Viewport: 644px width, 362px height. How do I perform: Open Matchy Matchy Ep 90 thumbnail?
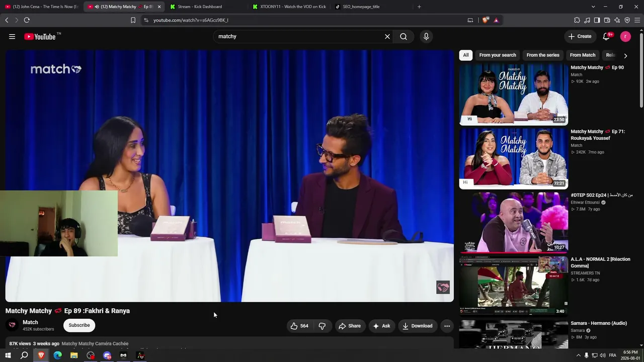pos(514,94)
